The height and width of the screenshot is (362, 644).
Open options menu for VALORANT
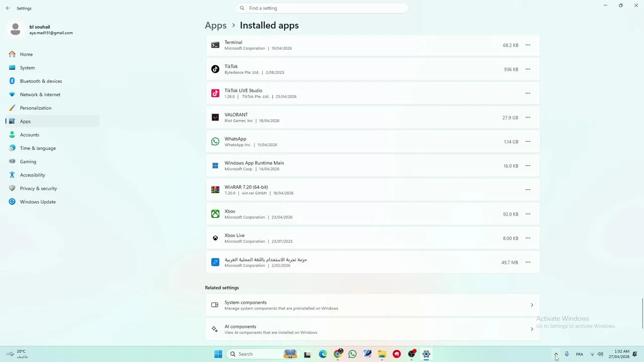(x=528, y=118)
